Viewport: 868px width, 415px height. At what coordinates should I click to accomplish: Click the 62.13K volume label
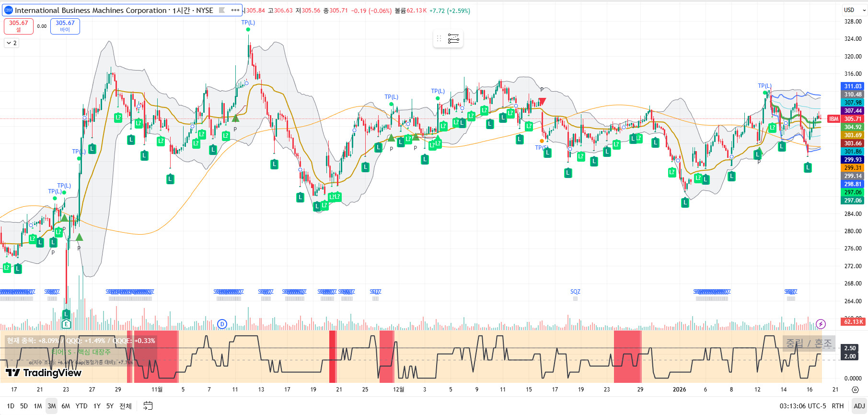(x=853, y=321)
